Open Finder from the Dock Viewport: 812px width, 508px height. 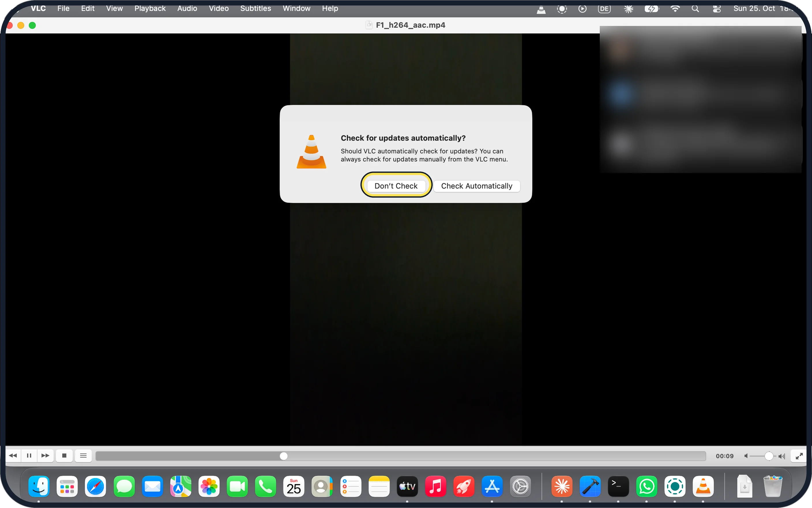[39, 486]
